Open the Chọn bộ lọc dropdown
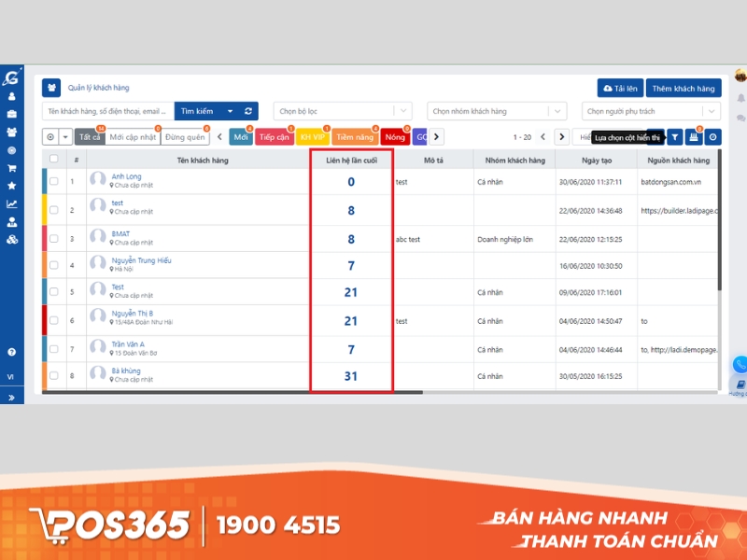Image resolution: width=747 pixels, height=560 pixels. pyautogui.click(x=342, y=111)
